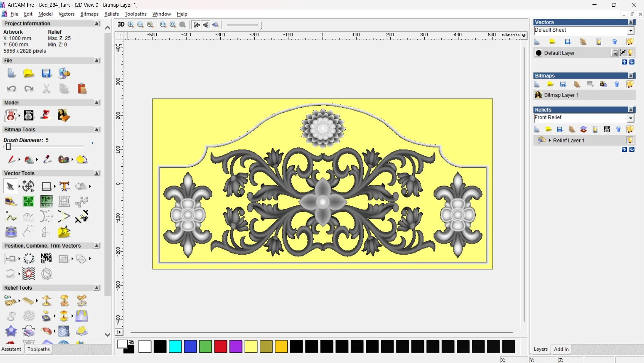Viewport: 644px width, 363px height.
Task: Open the Default Sheet dropdown
Action: click(631, 31)
